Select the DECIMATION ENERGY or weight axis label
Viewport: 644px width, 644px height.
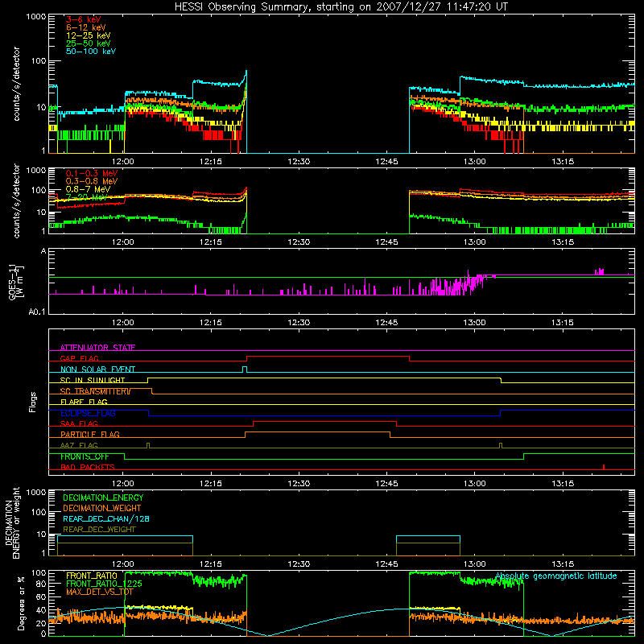[x=12, y=522]
